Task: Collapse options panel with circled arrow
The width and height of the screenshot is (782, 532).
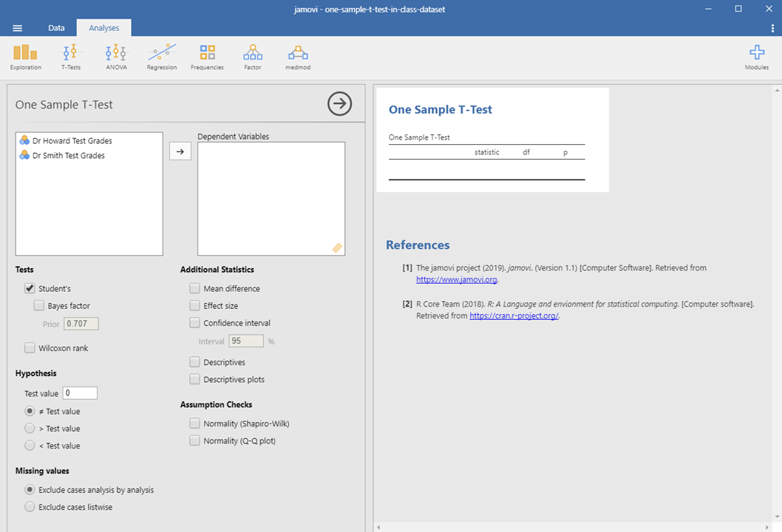Action: (339, 104)
